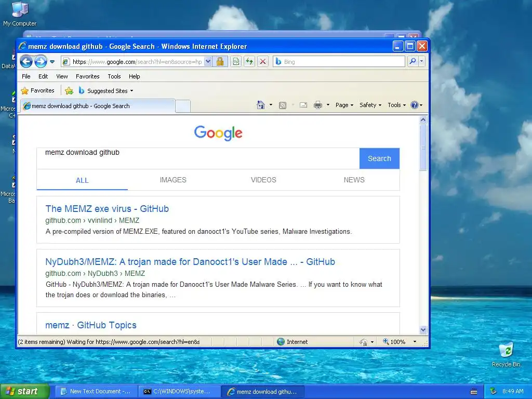Image resolution: width=532 pixels, height=399 pixels.
Task: Refresh the page with the green arrows
Action: pos(249,61)
